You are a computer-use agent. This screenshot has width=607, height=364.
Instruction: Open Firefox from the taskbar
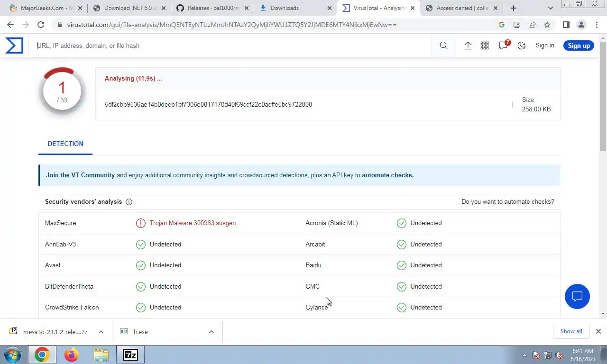(72, 355)
